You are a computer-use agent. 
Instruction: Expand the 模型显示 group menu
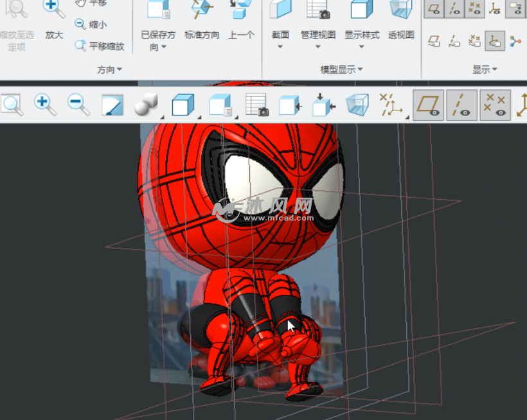pos(341,69)
